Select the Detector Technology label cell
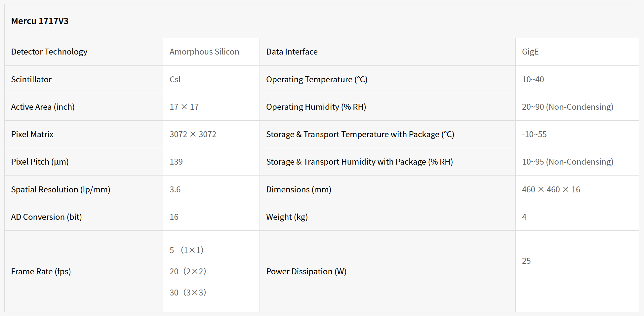644x316 pixels. click(49, 52)
